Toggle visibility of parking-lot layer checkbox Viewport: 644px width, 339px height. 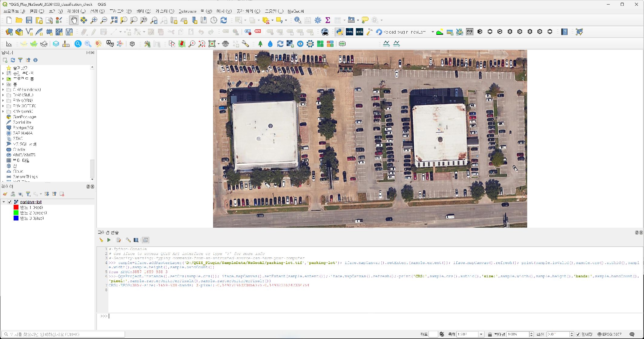pyautogui.click(x=10, y=202)
